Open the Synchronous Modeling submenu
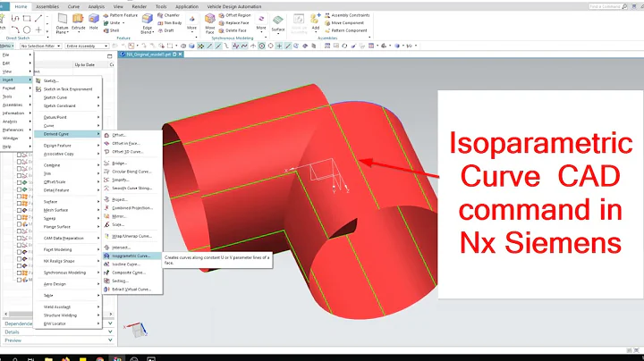The image size is (644, 361). 68,273
